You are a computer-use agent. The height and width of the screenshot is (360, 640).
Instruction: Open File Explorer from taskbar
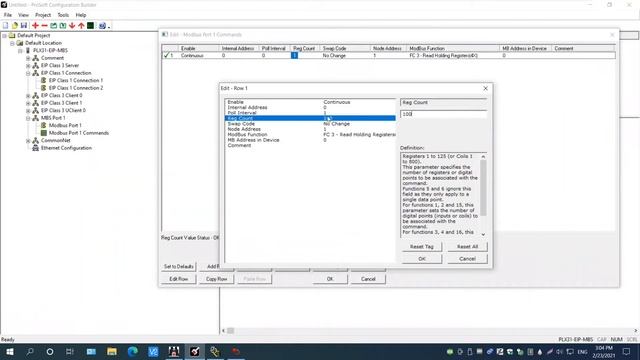[x=112, y=351]
